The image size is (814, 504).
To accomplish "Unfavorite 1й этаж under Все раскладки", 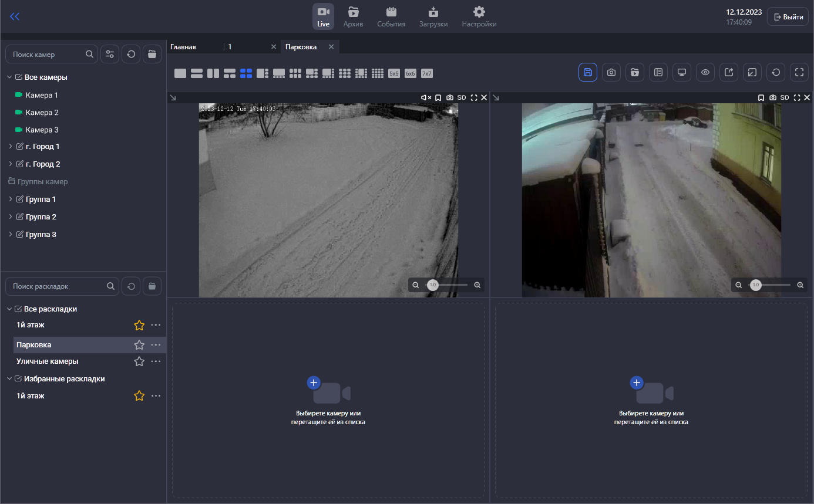I will pyautogui.click(x=139, y=325).
